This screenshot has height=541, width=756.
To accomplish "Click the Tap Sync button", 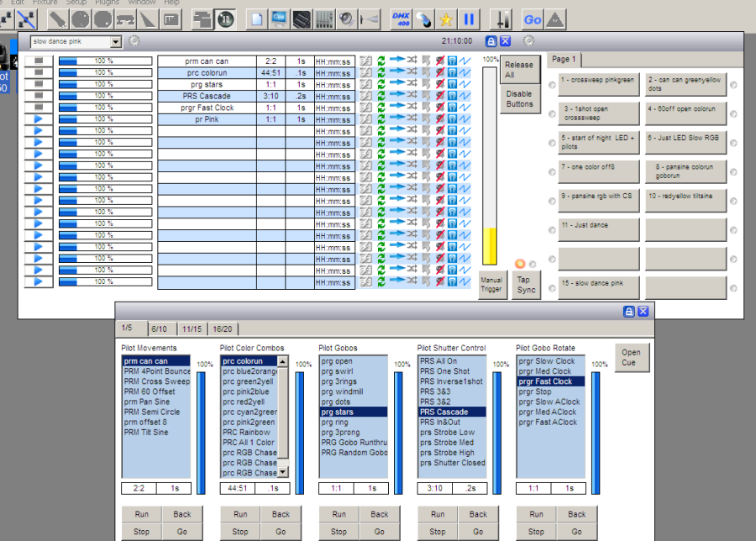I will point(526,285).
